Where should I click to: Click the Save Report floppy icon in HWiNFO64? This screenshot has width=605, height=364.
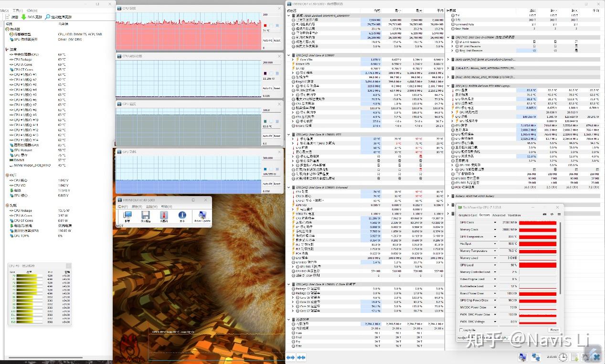146,215
